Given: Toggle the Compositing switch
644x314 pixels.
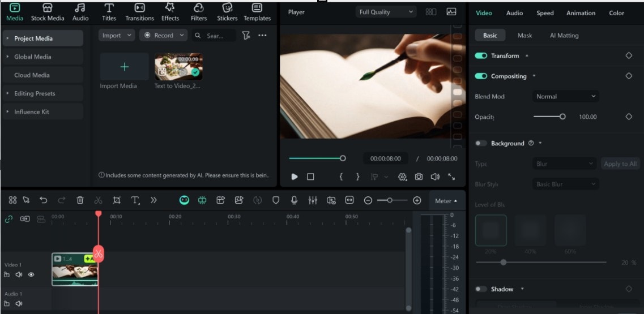Looking at the screenshot, I should [x=481, y=76].
